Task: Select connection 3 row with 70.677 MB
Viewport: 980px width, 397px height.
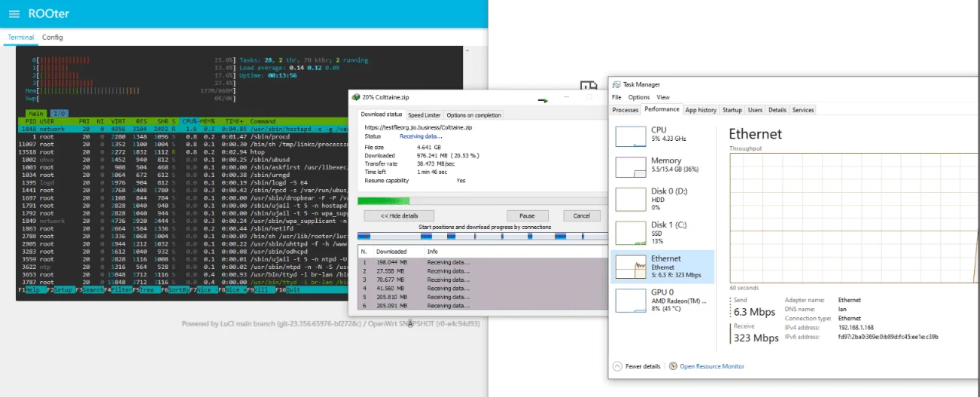Action: pyautogui.click(x=482, y=279)
